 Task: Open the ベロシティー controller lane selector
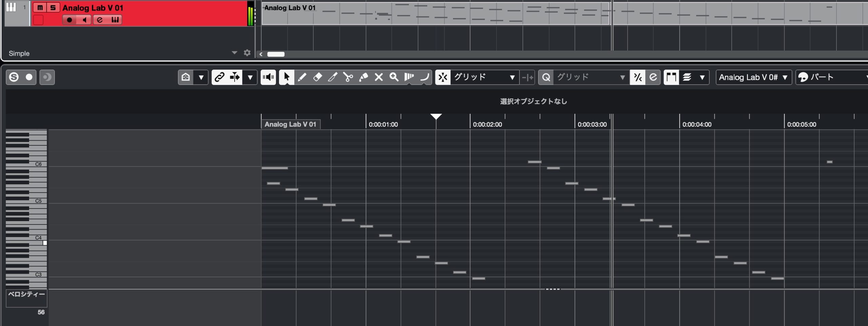[26, 298]
